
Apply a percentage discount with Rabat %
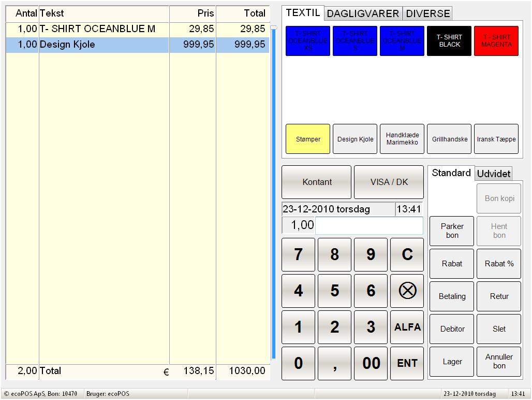[499, 264]
